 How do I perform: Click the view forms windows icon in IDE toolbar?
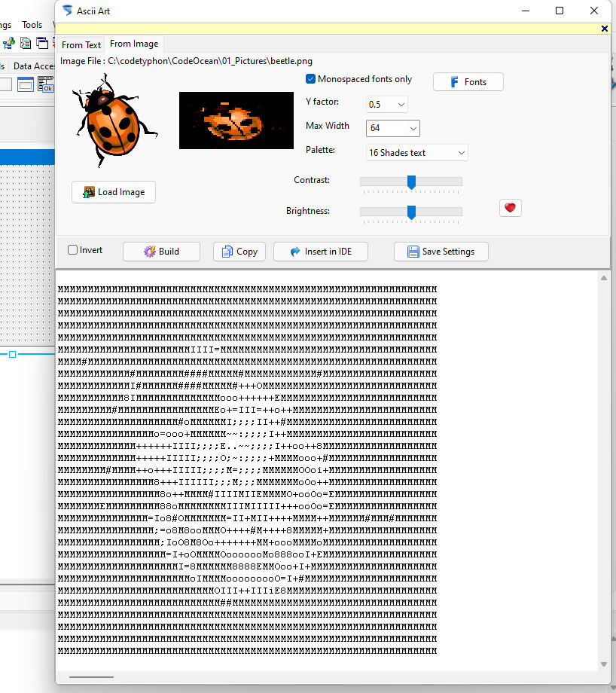(42, 43)
